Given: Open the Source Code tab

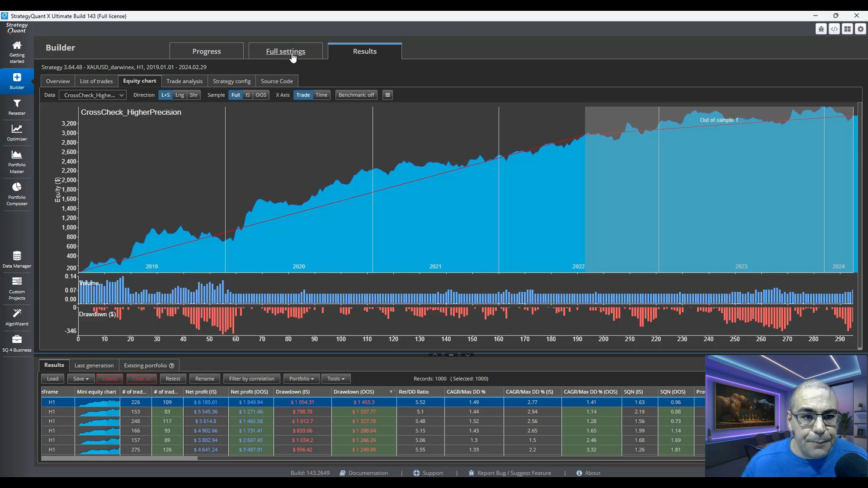Looking at the screenshot, I should pyautogui.click(x=277, y=81).
